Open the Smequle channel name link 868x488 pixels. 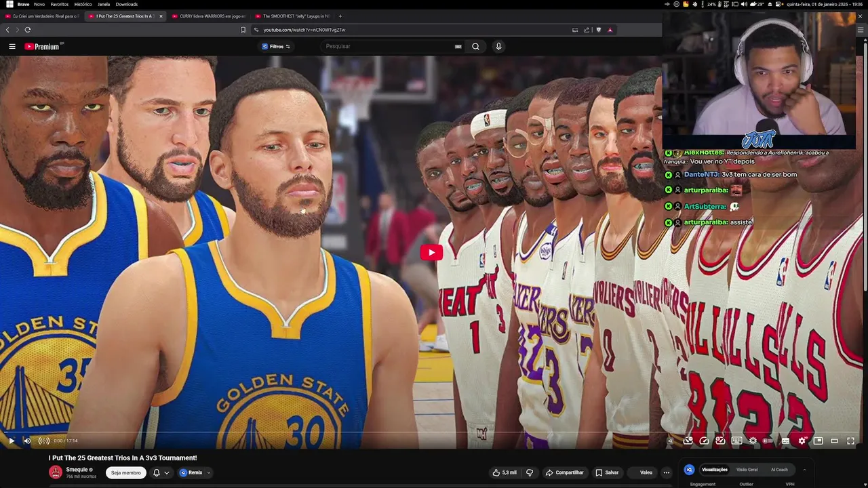(77, 470)
